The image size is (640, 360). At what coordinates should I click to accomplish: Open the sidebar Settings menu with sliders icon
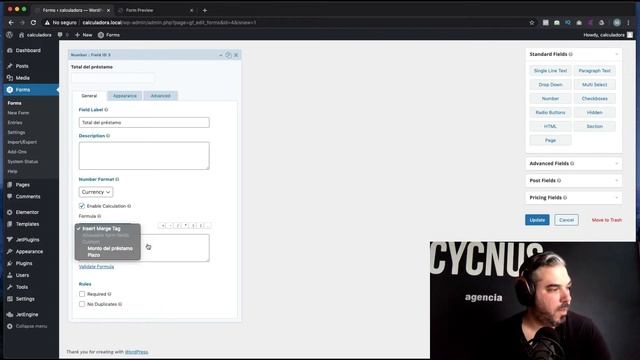pyautogui.click(x=25, y=299)
